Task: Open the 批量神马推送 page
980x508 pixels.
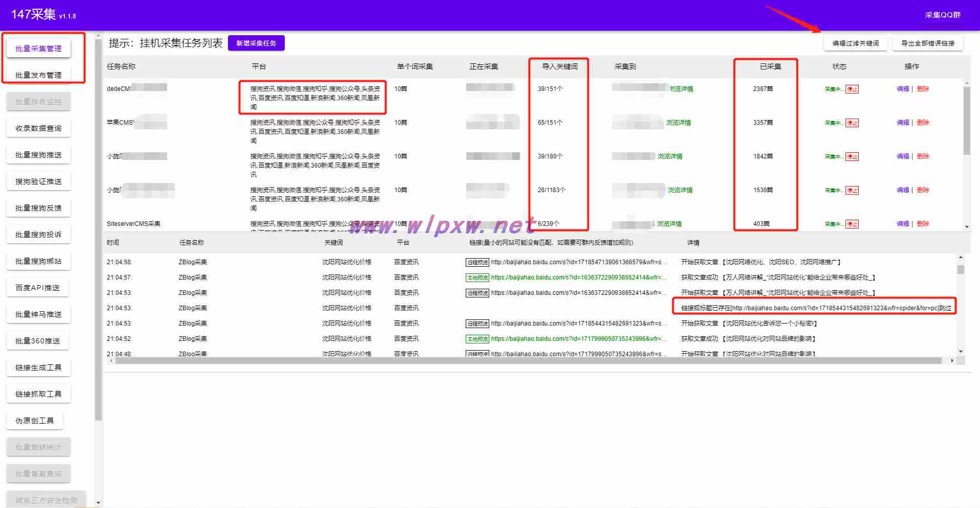Action: click(x=38, y=314)
